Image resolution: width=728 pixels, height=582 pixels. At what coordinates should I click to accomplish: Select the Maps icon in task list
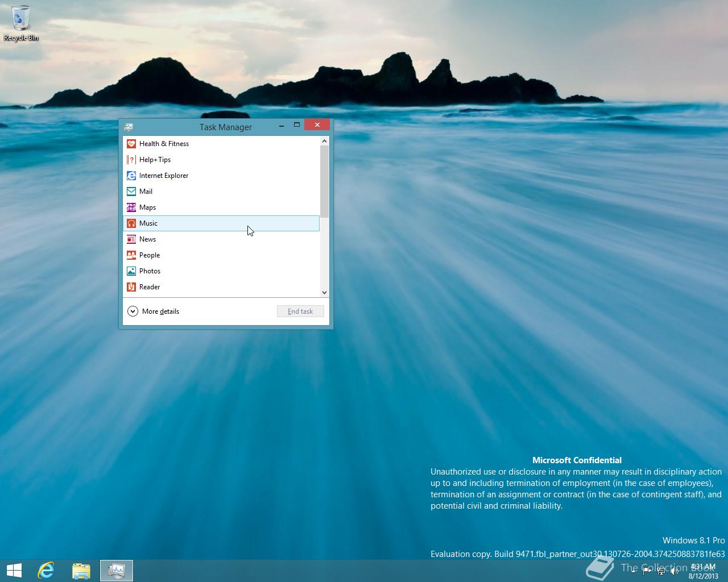click(131, 207)
